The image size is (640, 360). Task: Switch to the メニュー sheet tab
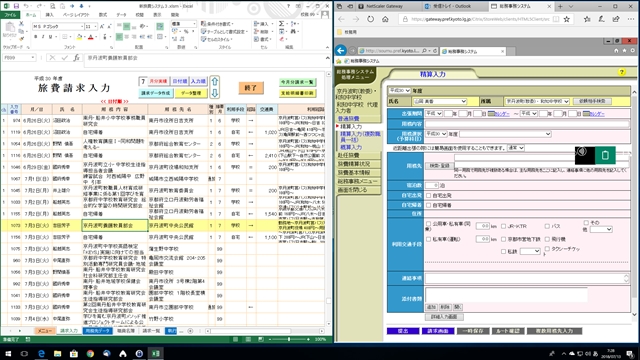44,331
